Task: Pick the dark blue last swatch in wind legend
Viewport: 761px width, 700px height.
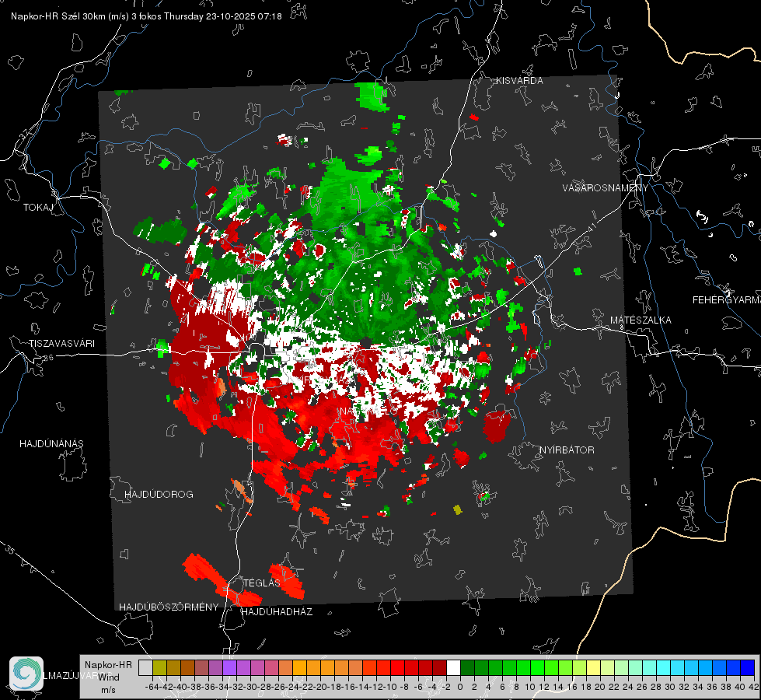Action: 748,667
